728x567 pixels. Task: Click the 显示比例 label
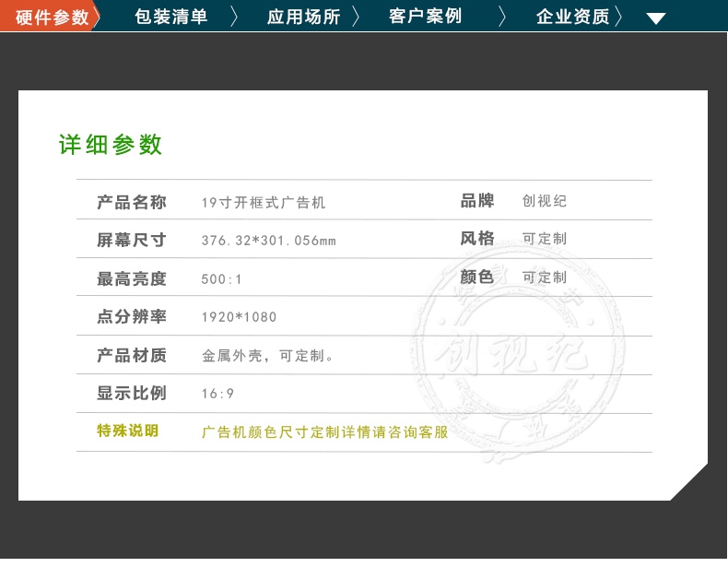pos(132,393)
